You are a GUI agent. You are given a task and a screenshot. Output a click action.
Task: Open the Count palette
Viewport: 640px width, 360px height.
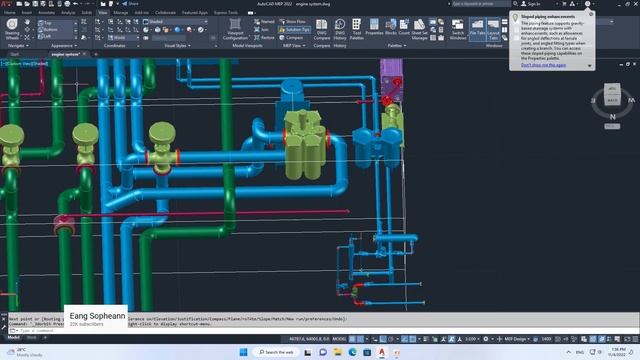(404, 27)
